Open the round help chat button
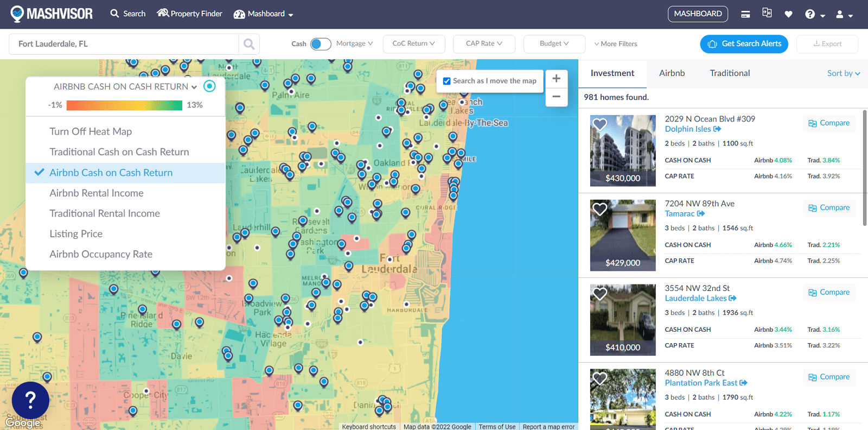 (x=30, y=401)
